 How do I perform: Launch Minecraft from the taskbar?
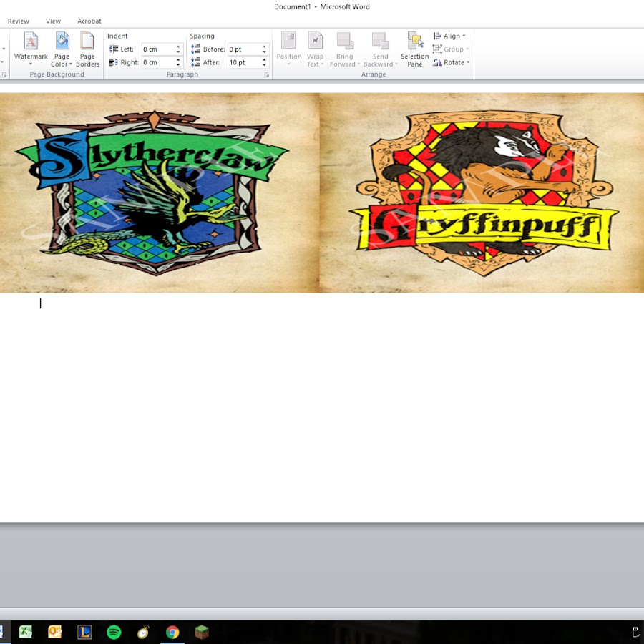202,632
